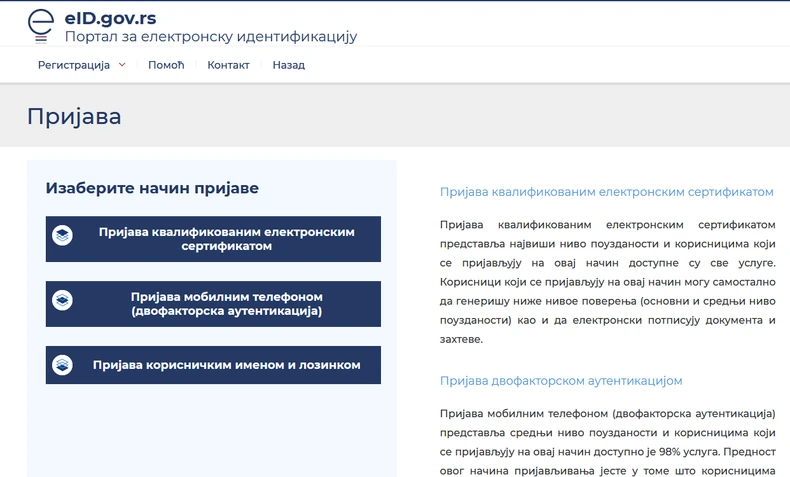Click the light blue qualified certificate section heading
This screenshot has height=477, width=790.
pyautogui.click(x=606, y=191)
